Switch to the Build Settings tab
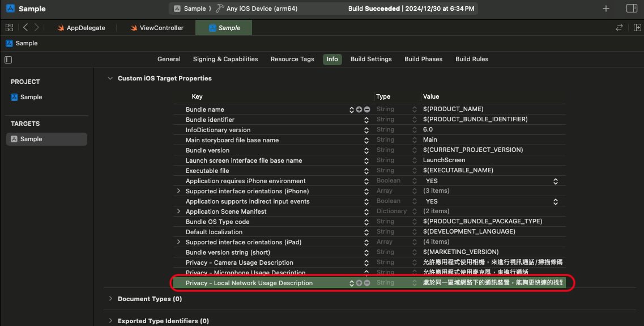 coord(372,59)
